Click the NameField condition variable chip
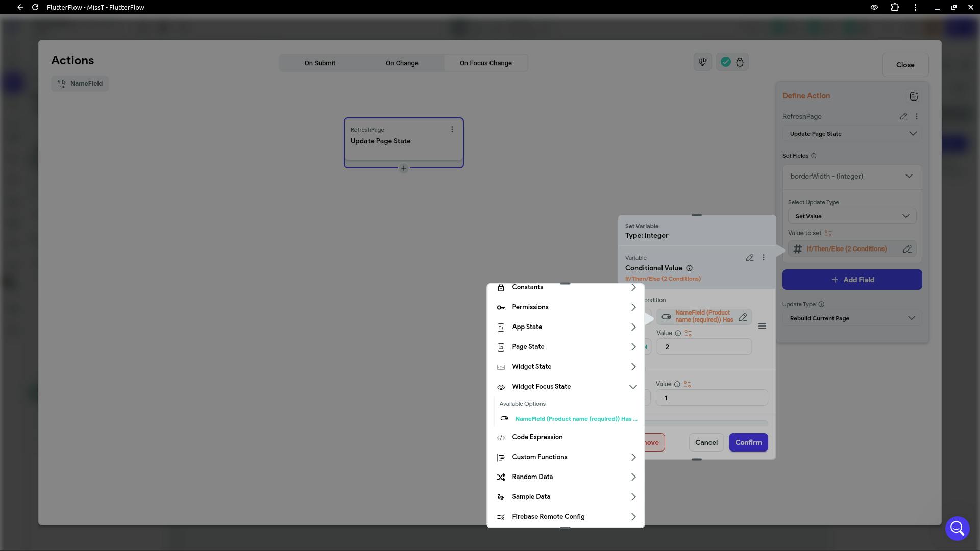This screenshot has width=980, height=551. point(703,317)
